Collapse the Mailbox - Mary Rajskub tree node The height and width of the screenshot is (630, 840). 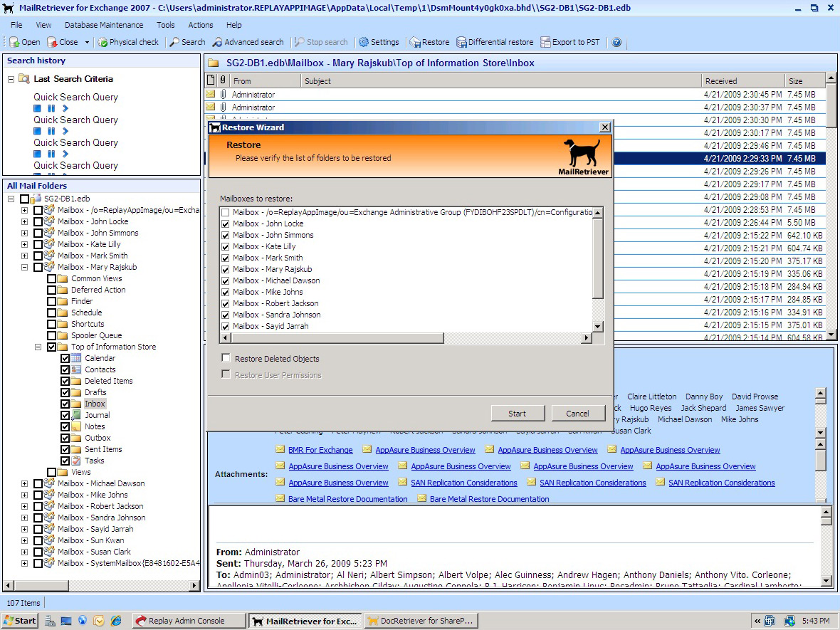(x=25, y=267)
